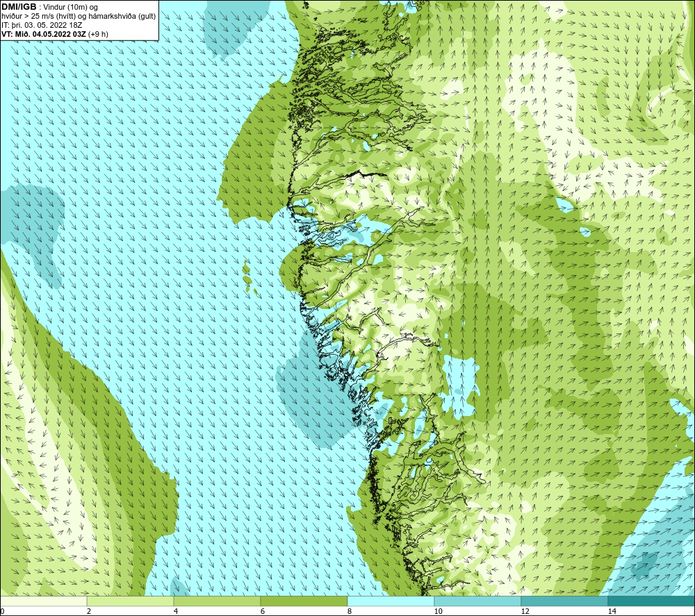Click the scale label "14"

pyautogui.click(x=612, y=611)
